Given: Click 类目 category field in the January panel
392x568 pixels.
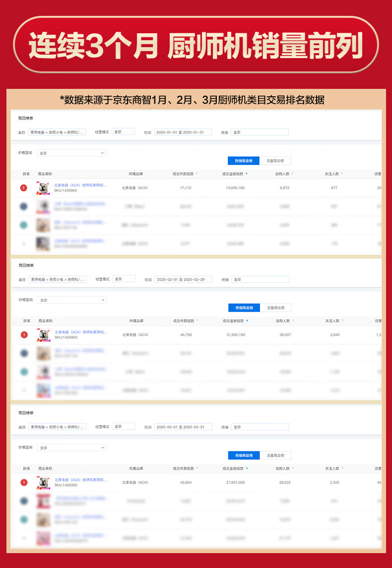Looking at the screenshot, I should click(57, 132).
